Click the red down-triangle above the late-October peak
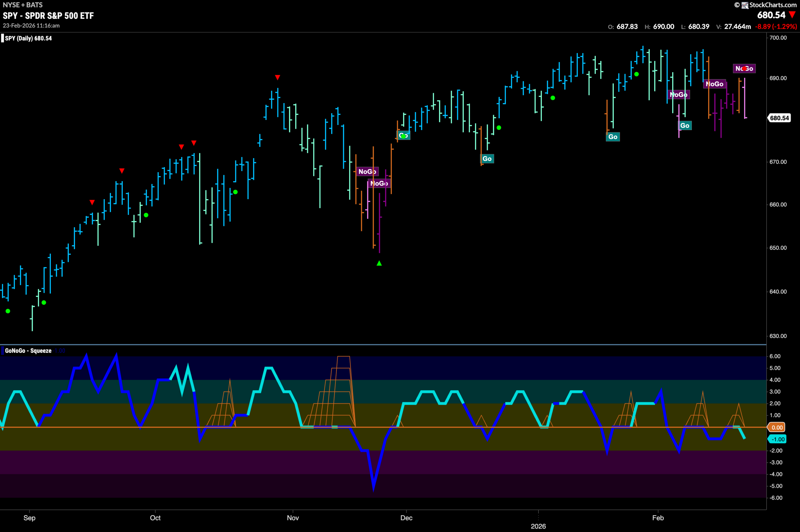 click(x=277, y=78)
